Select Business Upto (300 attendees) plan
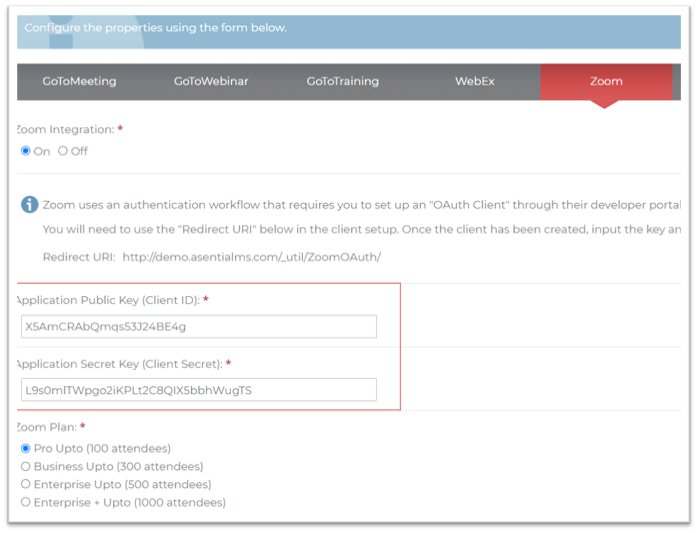 pos(26,466)
